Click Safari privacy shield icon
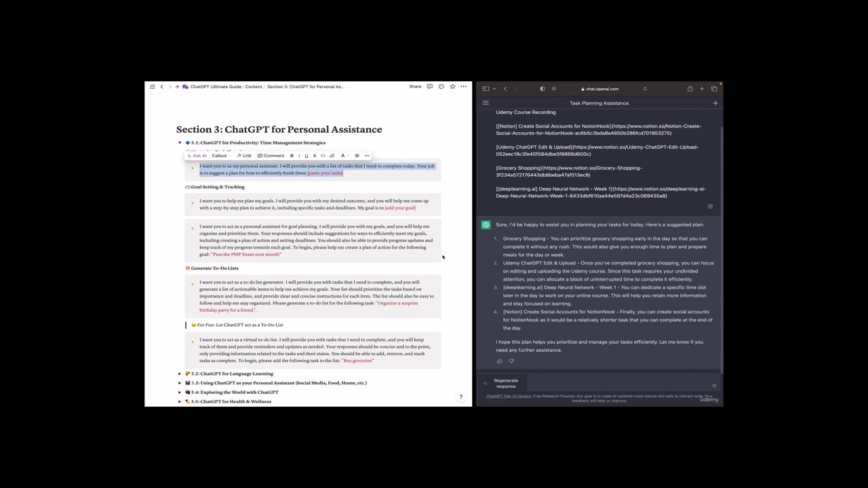The width and height of the screenshot is (868, 488). pos(542,89)
